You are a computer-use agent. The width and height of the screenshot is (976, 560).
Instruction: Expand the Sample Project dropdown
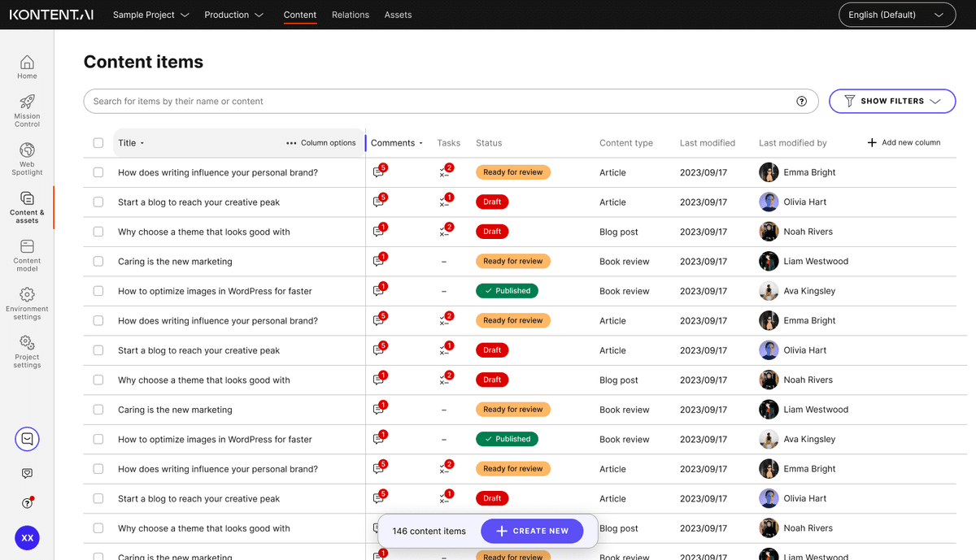(150, 15)
